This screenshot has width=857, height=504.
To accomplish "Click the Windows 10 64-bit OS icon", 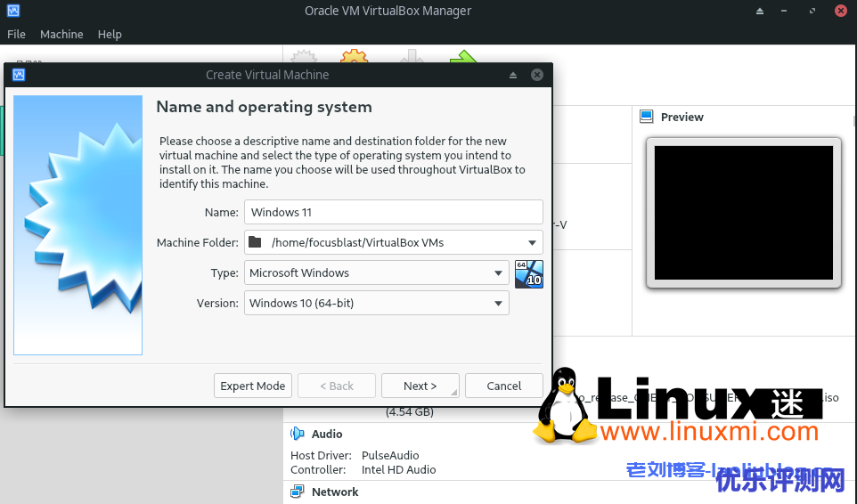I will (x=528, y=273).
